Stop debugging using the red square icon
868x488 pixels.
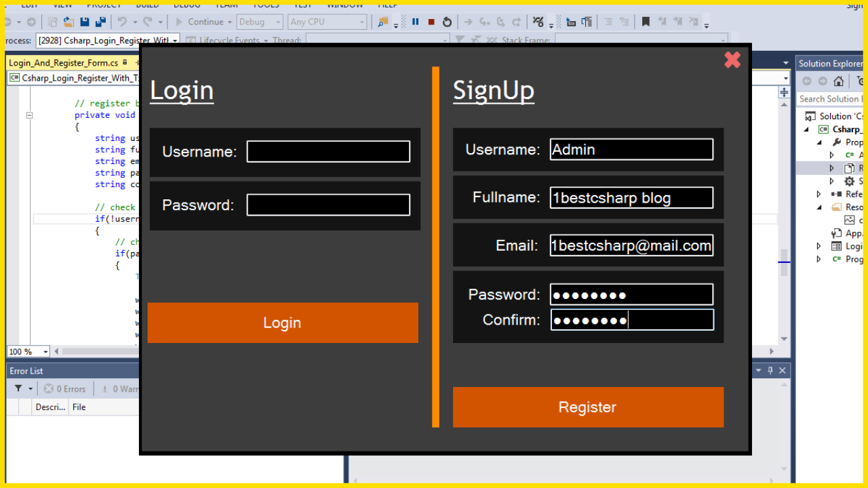point(431,22)
